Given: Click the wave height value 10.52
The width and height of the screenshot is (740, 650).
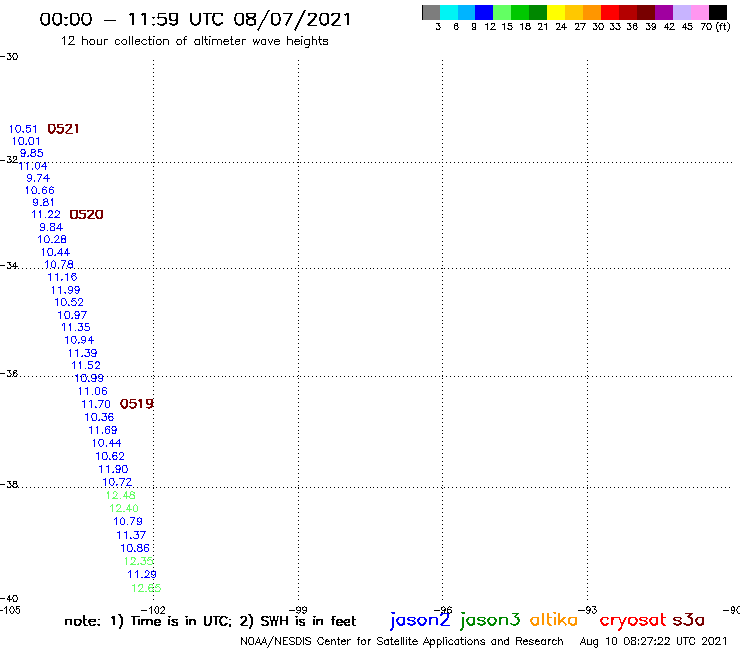Looking at the screenshot, I should [x=69, y=303].
